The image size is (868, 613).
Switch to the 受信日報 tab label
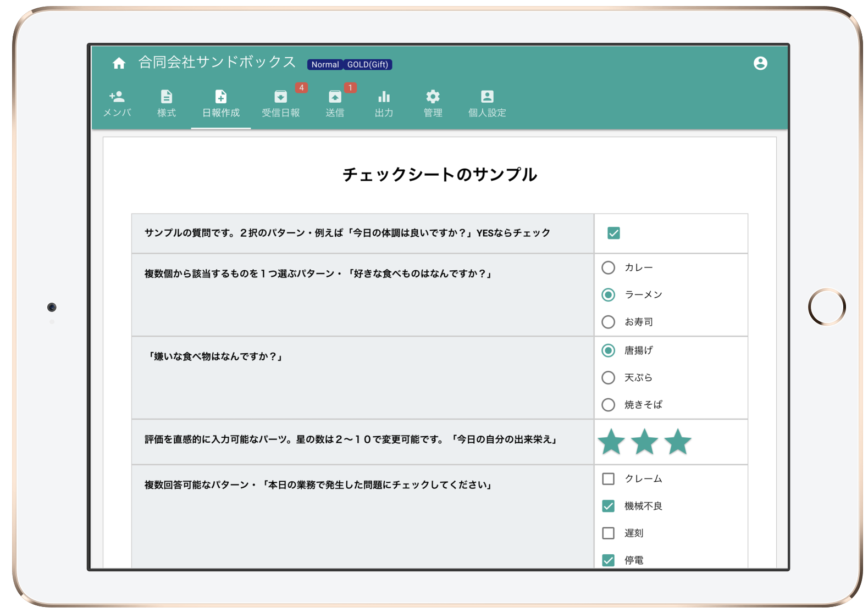click(x=280, y=113)
